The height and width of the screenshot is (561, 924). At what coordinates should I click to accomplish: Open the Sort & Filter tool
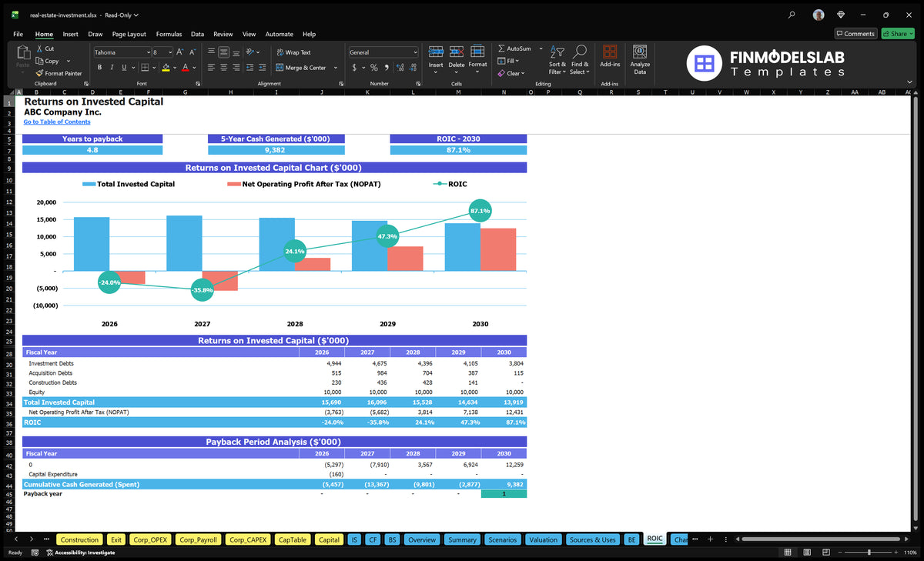tap(557, 60)
